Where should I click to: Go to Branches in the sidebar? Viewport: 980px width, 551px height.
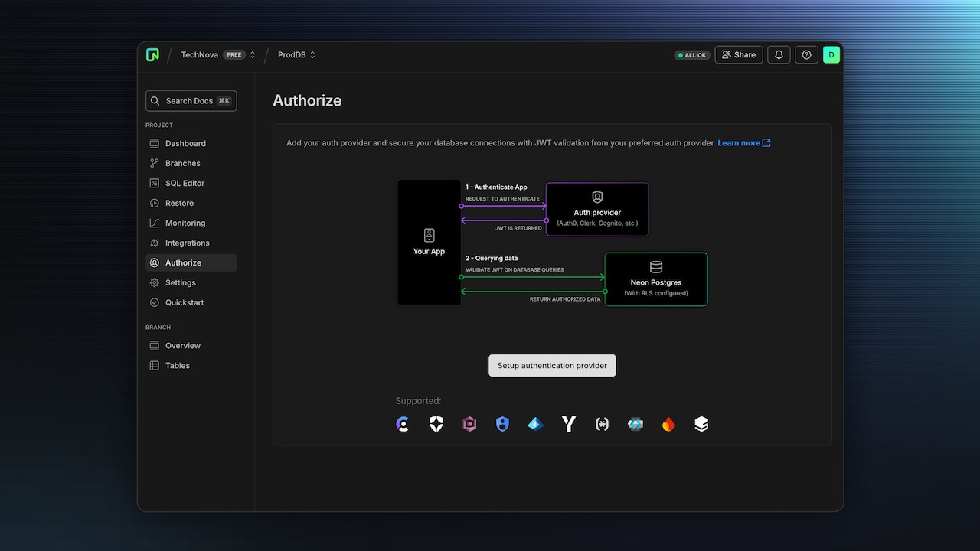pos(191,163)
